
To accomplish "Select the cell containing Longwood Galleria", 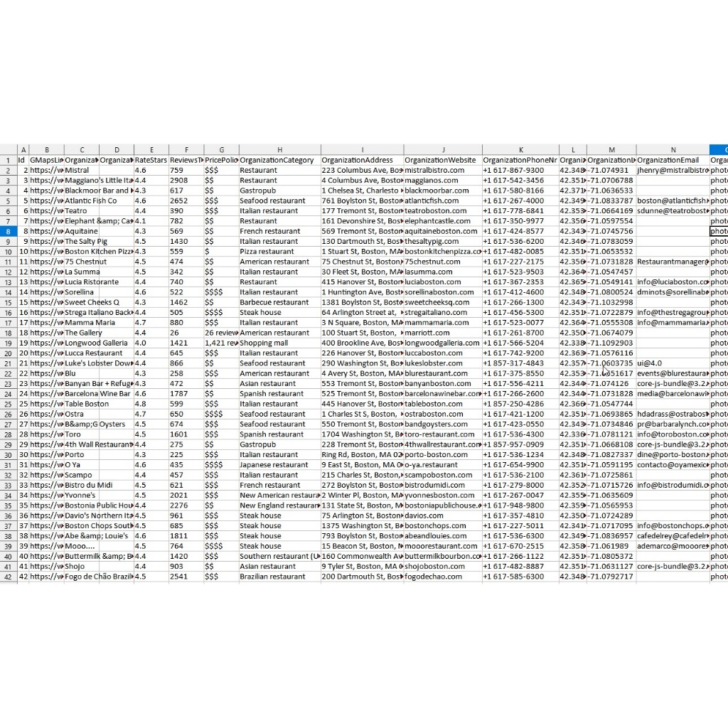I will pyautogui.click(x=96, y=343).
